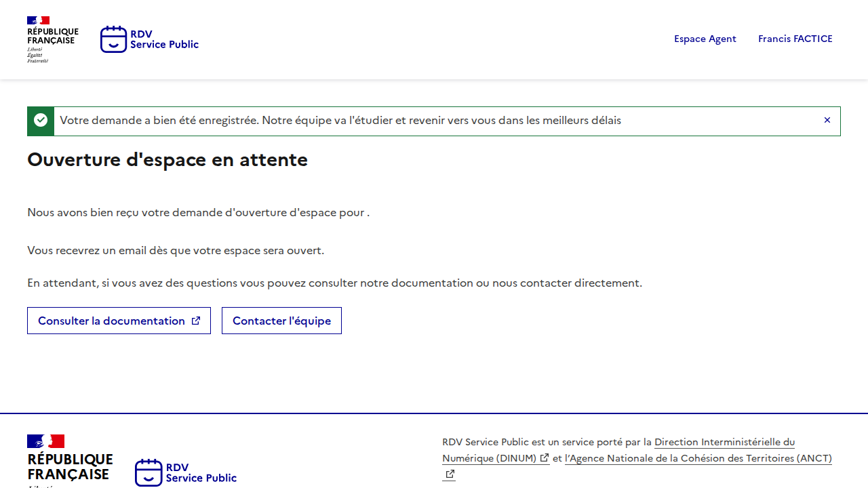868x488 pixels.
Task: Open the footer "RDV Service Public" title link
Action: (201, 472)
